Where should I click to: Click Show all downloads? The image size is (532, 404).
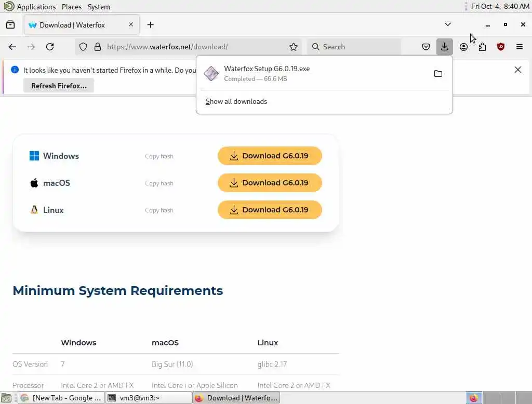pyautogui.click(x=236, y=101)
